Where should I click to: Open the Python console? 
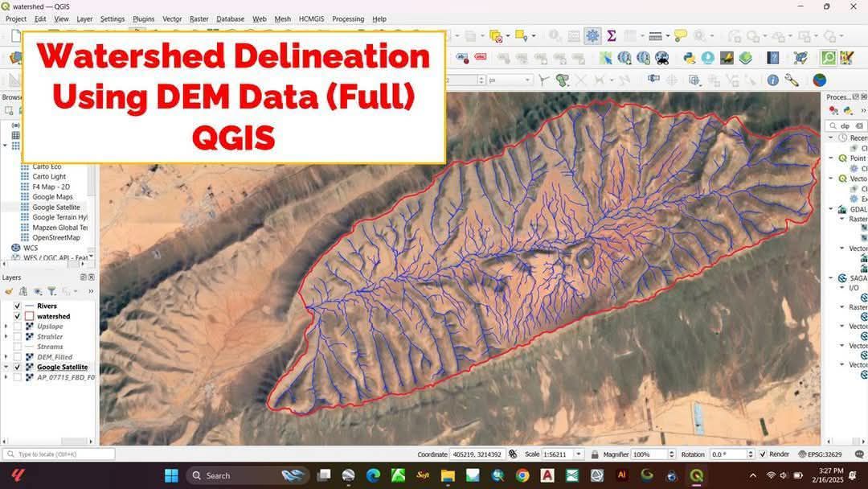point(690,58)
